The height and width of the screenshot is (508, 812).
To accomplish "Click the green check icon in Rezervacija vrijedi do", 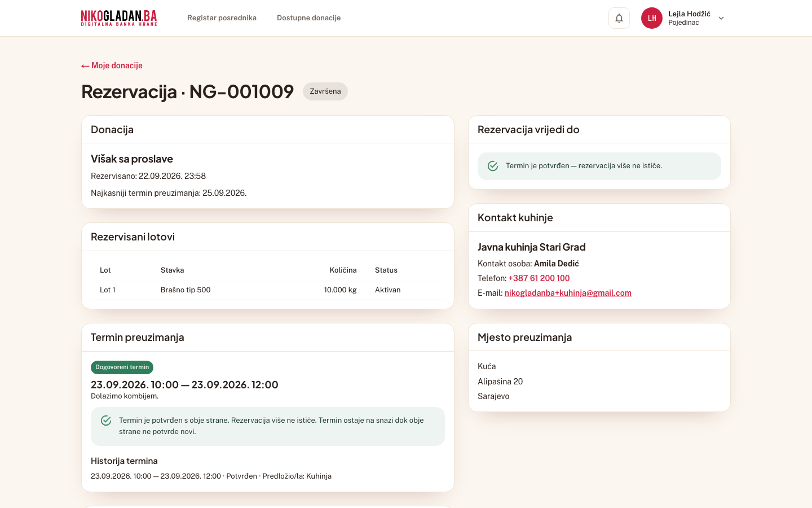I will pos(493,166).
